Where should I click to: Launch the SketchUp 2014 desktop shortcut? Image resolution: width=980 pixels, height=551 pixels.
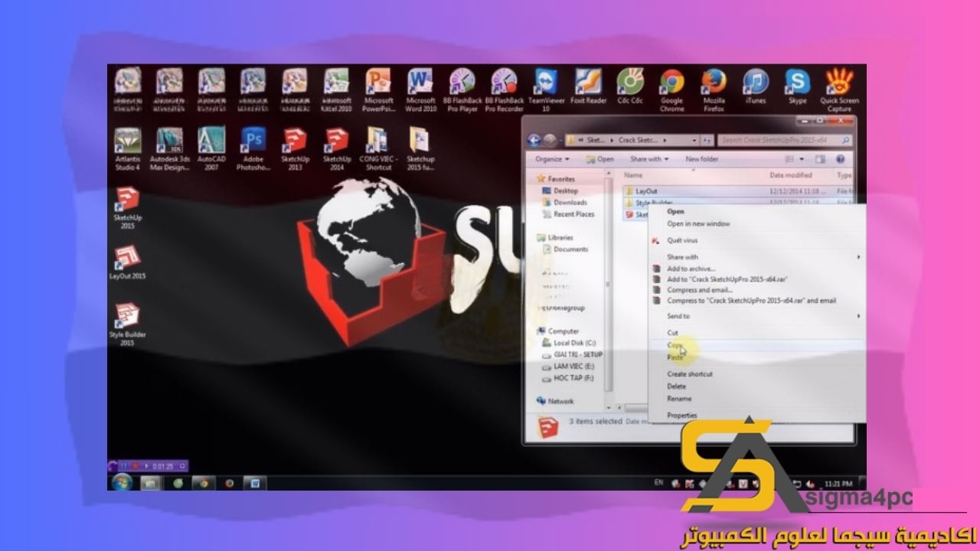coord(337,149)
